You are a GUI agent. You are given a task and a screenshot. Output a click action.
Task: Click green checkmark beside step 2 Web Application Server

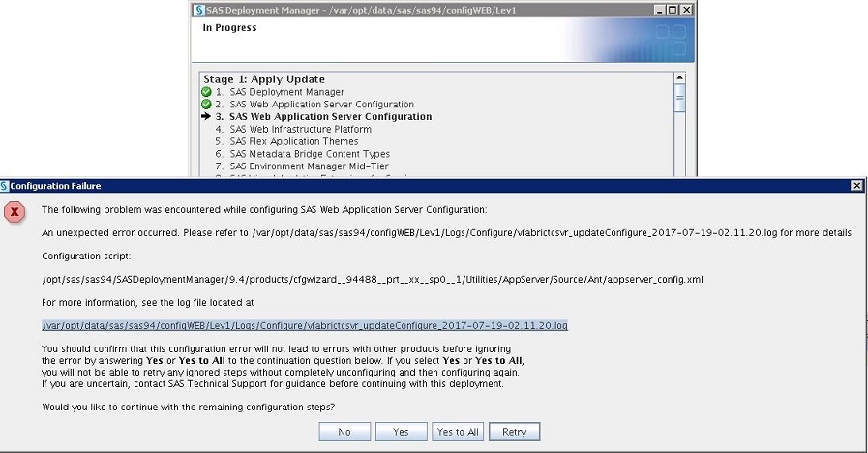pos(206,105)
